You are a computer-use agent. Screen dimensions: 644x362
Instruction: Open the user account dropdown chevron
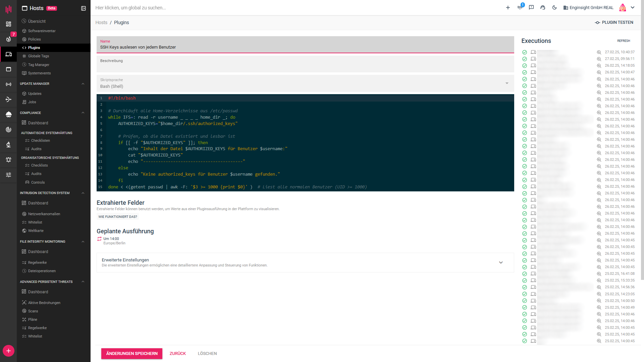tap(633, 8)
